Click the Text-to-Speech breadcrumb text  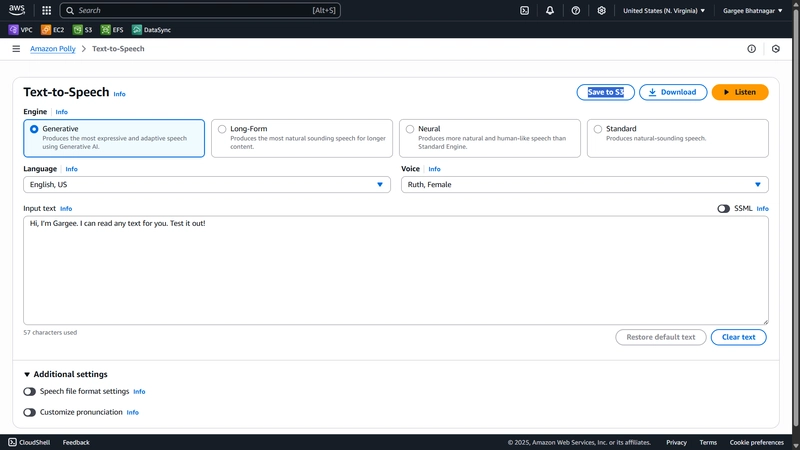click(118, 48)
